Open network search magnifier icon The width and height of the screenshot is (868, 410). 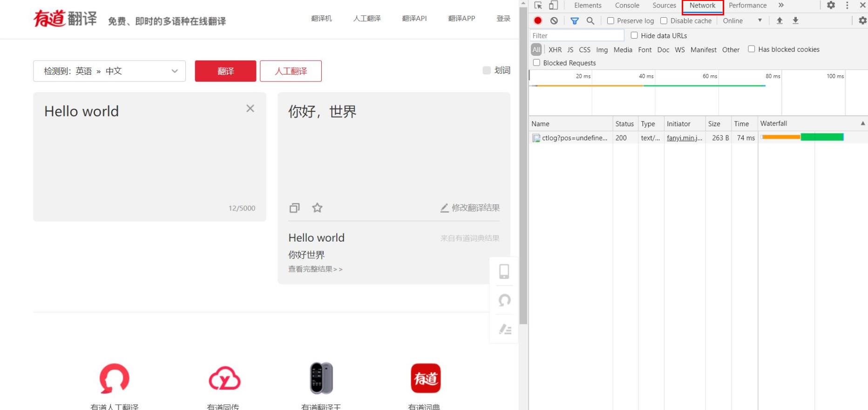pyautogui.click(x=590, y=20)
